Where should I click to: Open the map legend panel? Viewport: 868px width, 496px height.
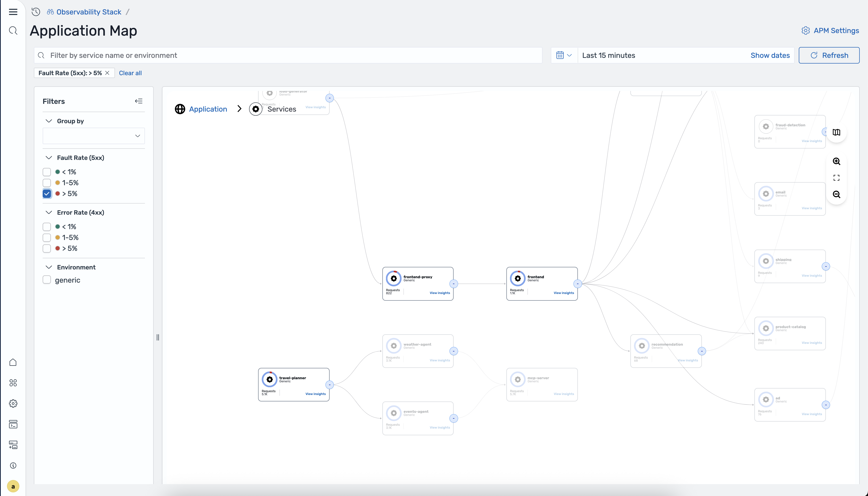(837, 132)
